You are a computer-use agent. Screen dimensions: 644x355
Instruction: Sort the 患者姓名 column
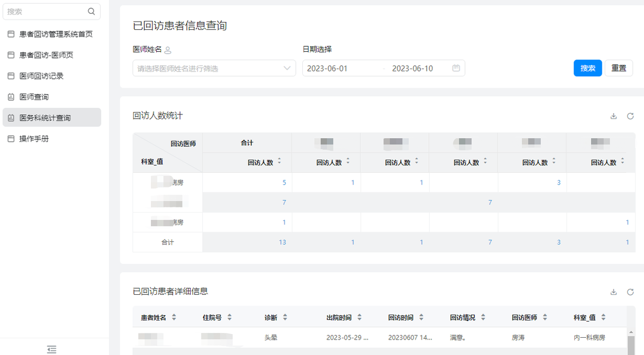(x=174, y=317)
